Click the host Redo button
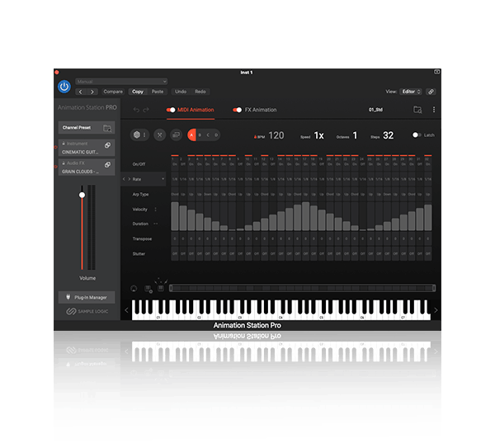This screenshot has height=448, width=495. [x=200, y=92]
